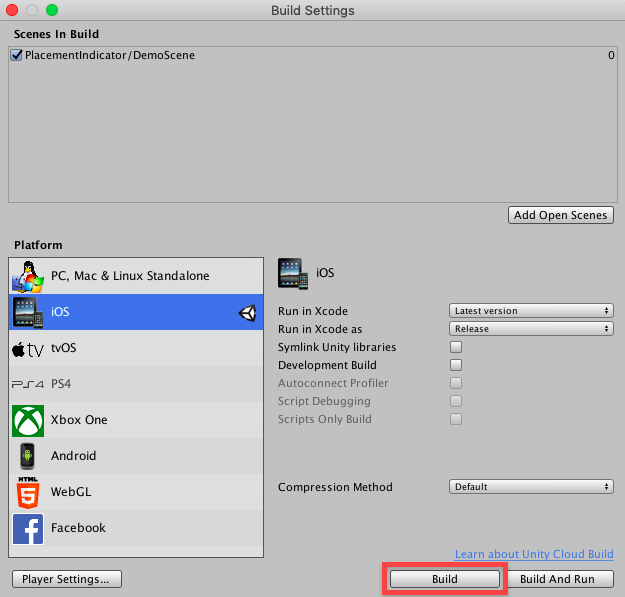
Task: Click the Build And Run button
Action: tap(557, 579)
